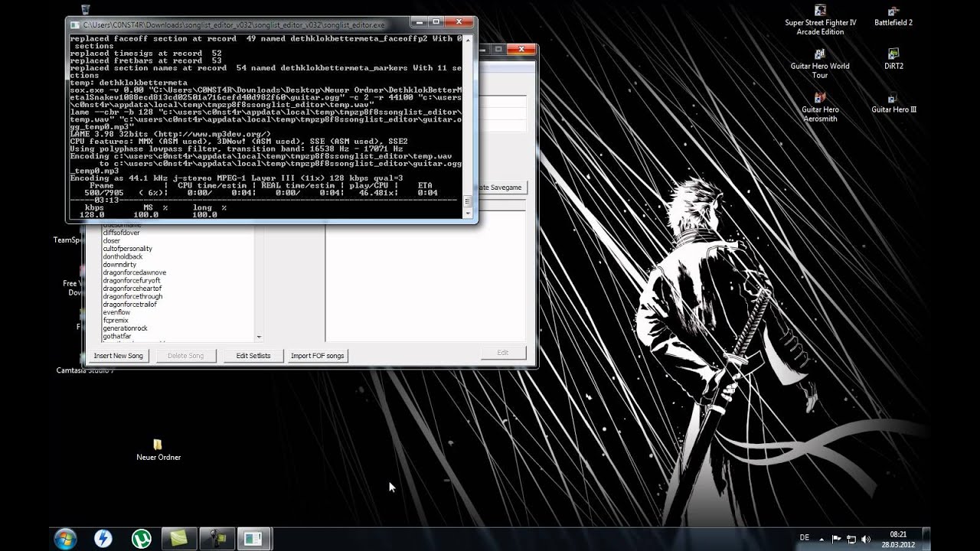Click Import FOF songs button
The height and width of the screenshot is (551, 980).
point(318,356)
